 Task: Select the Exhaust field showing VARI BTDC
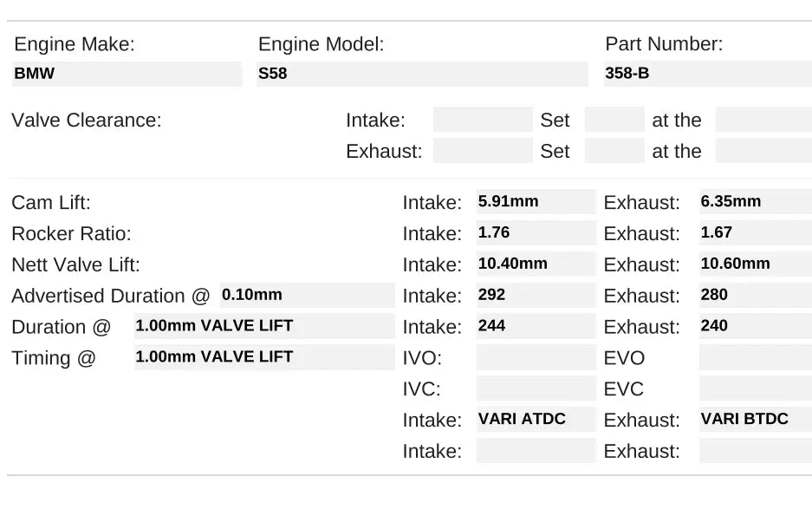[x=755, y=420]
